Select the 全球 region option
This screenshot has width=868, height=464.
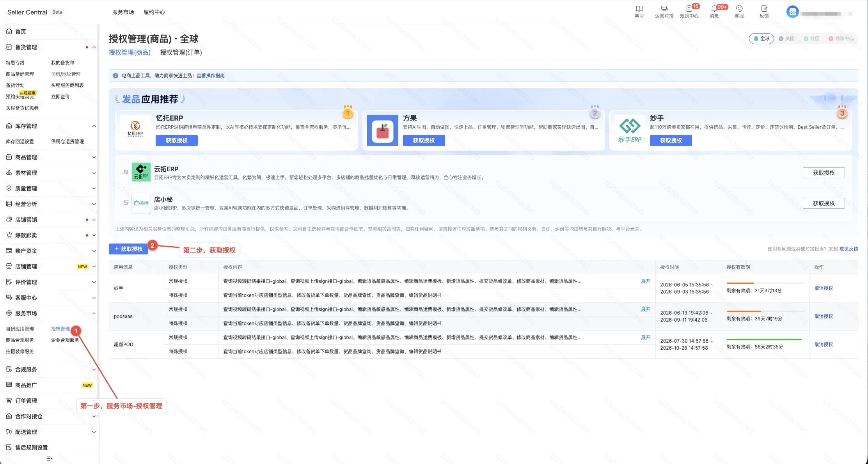[x=761, y=39]
